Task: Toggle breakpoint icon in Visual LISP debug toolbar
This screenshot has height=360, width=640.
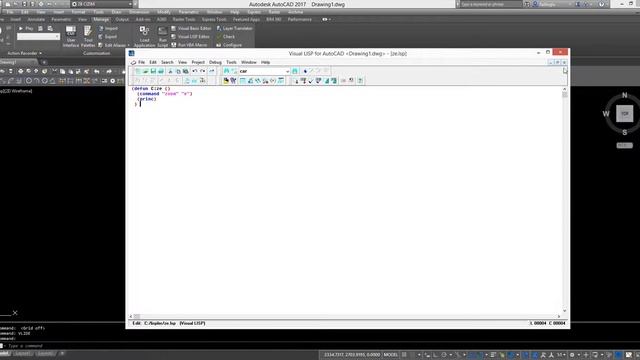Action: pos(187,81)
